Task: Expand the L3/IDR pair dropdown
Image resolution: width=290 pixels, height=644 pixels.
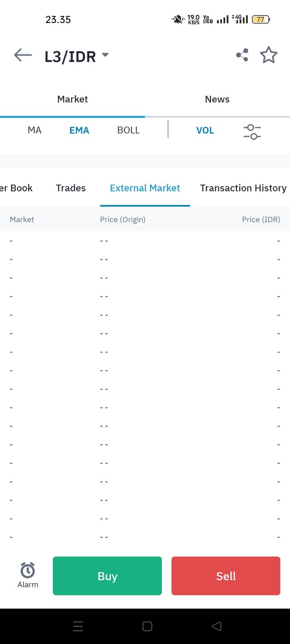Action: (x=105, y=55)
